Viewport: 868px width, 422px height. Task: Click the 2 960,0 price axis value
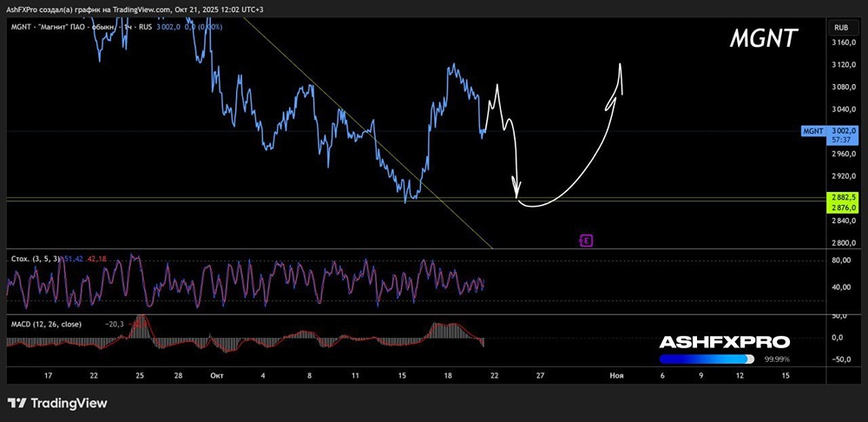pyautogui.click(x=844, y=154)
